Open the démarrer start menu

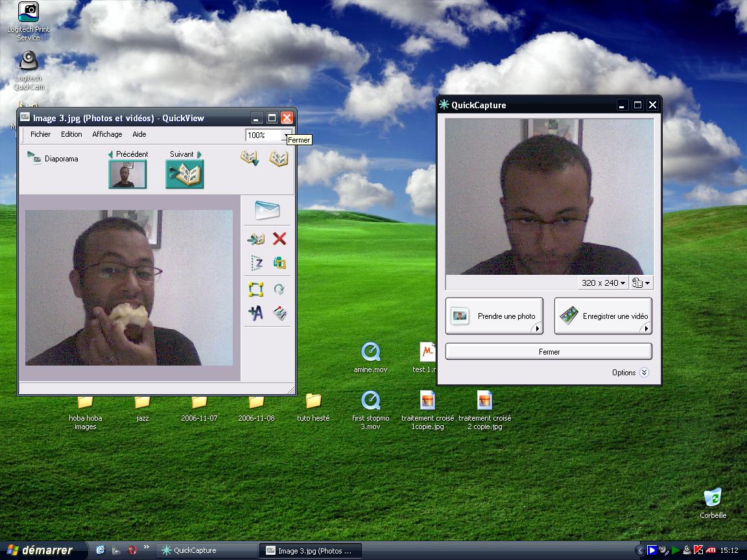(x=43, y=550)
